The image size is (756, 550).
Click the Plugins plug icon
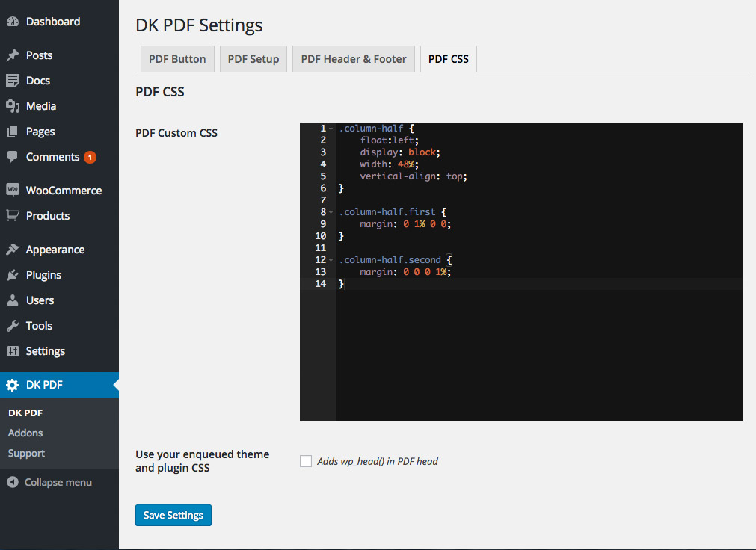(x=12, y=275)
